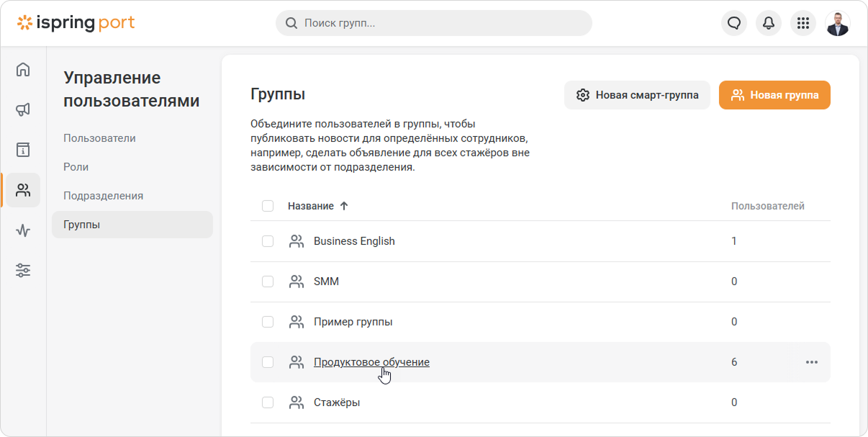Check the Business English group checkbox

tap(268, 241)
